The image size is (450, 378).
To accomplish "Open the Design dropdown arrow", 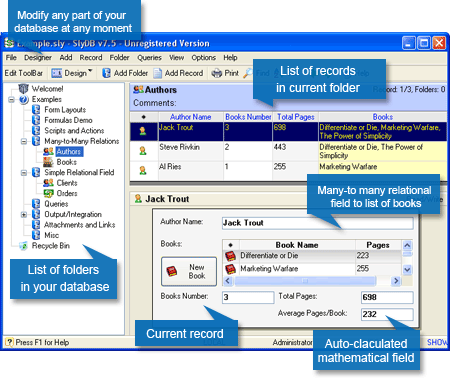I will pos(90,71).
